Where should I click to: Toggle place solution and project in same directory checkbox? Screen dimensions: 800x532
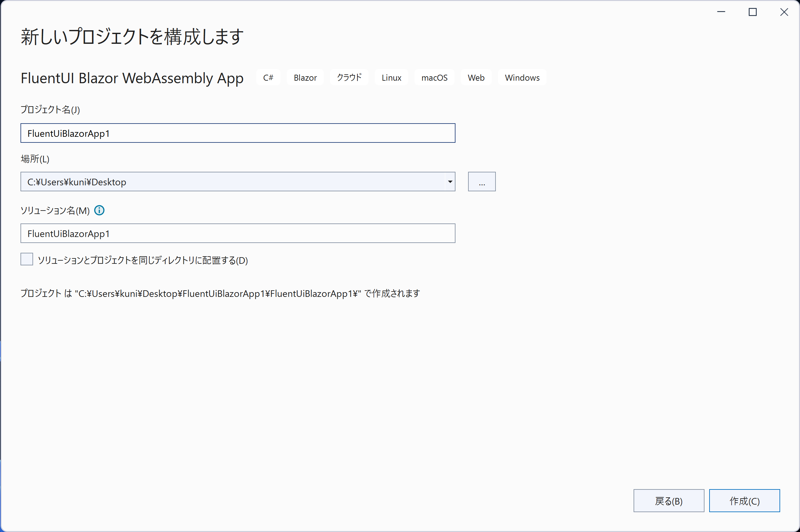(x=27, y=259)
